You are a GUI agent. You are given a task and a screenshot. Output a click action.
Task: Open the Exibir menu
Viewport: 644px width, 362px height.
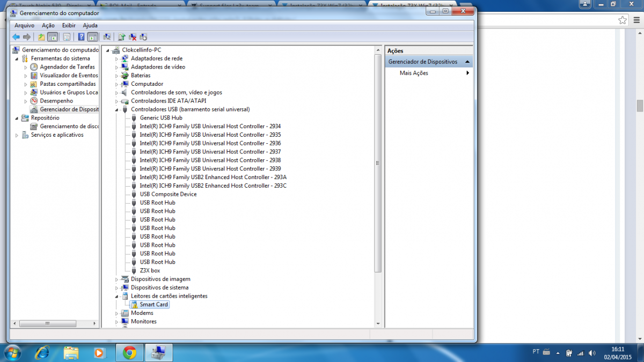click(69, 25)
